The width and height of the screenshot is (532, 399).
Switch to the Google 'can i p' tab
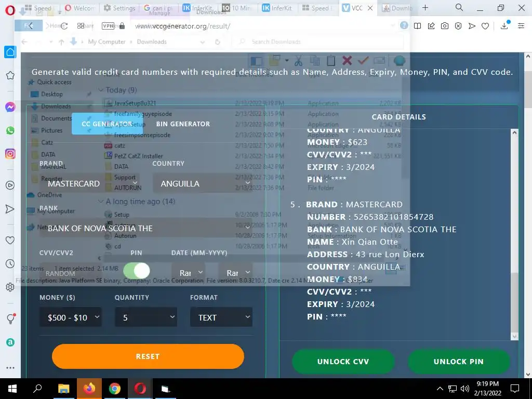[158, 8]
